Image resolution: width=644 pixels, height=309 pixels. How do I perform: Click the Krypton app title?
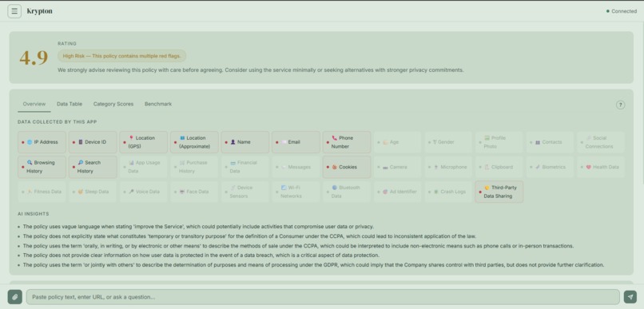[x=40, y=11]
